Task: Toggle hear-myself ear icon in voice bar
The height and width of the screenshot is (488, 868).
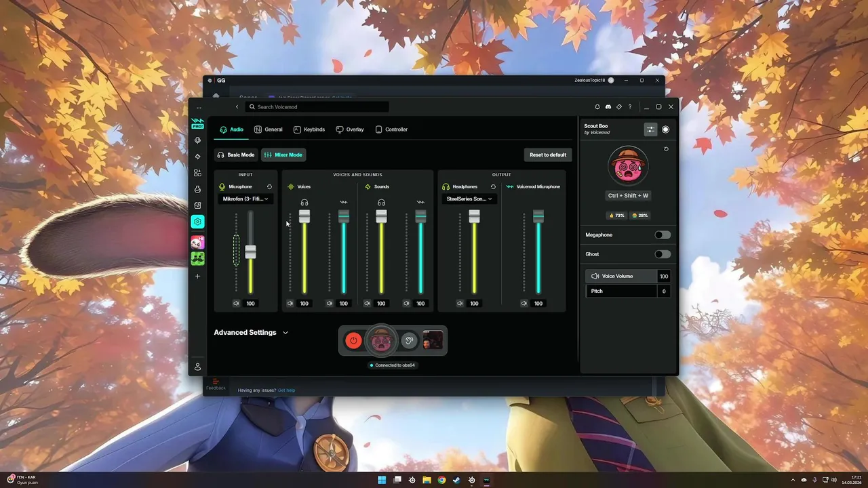Action: [x=409, y=341]
